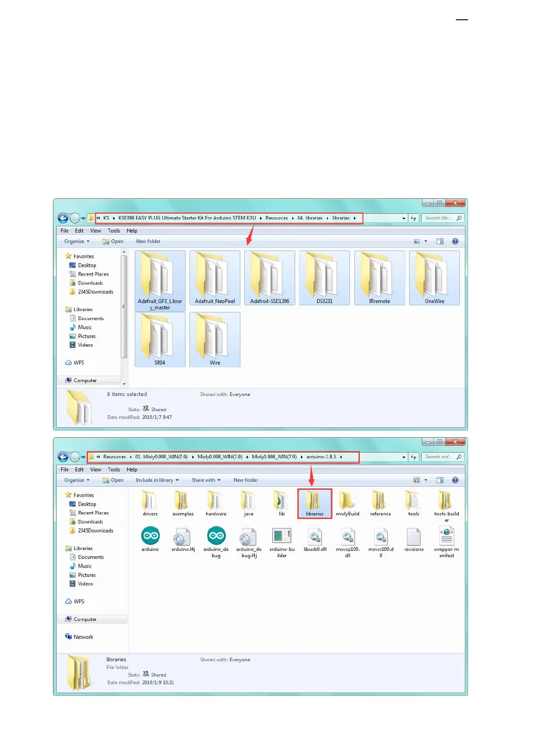
Task: Click the 04. libraries breadcrumb segment
Action: click(x=310, y=218)
